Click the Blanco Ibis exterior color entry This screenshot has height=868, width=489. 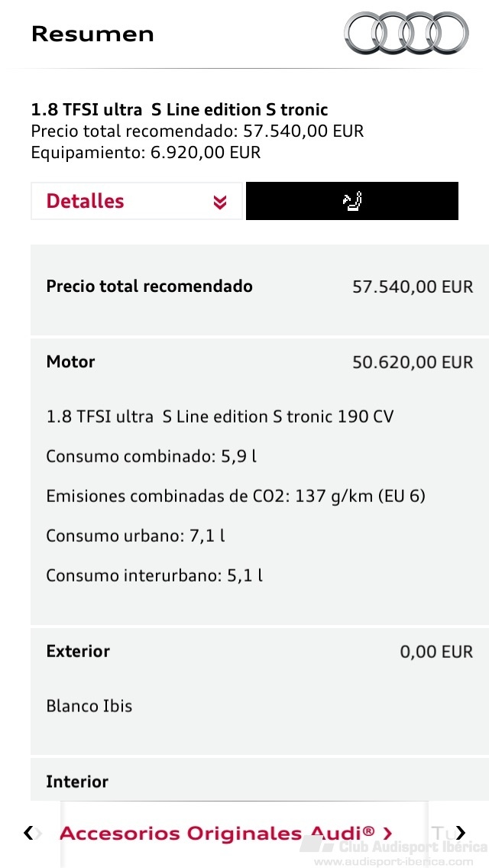[x=89, y=706]
